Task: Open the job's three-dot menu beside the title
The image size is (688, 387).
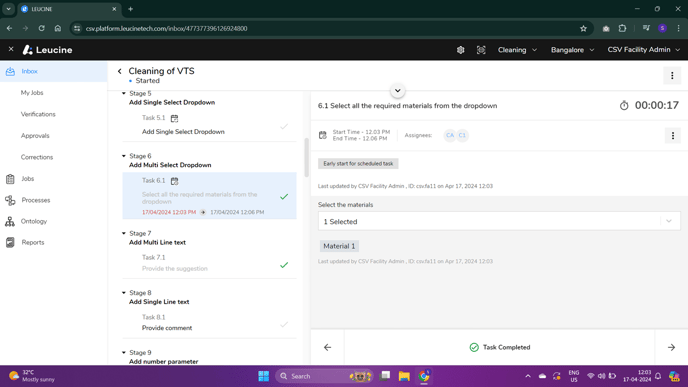Action: 672,75
